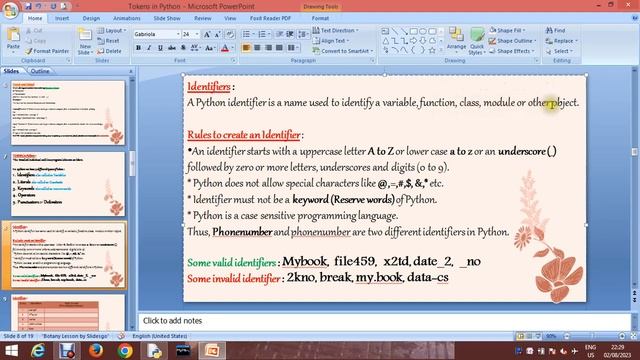Image resolution: width=640 pixels, height=360 pixels.
Task: Select the 5-point Star shape
Action: pos(432,50)
